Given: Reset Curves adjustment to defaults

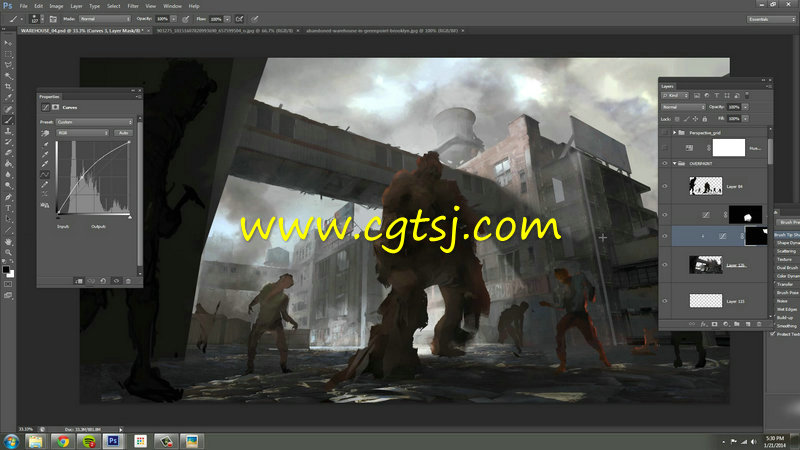Looking at the screenshot, I should (x=103, y=281).
